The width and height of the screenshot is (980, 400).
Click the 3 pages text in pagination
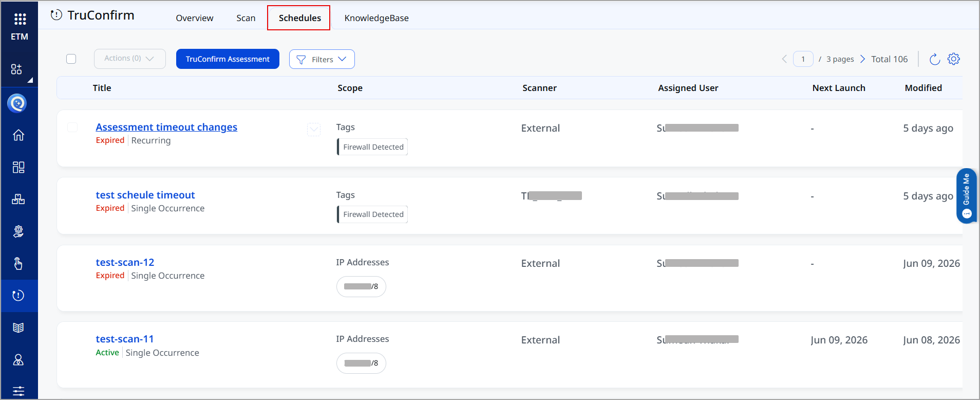840,59
